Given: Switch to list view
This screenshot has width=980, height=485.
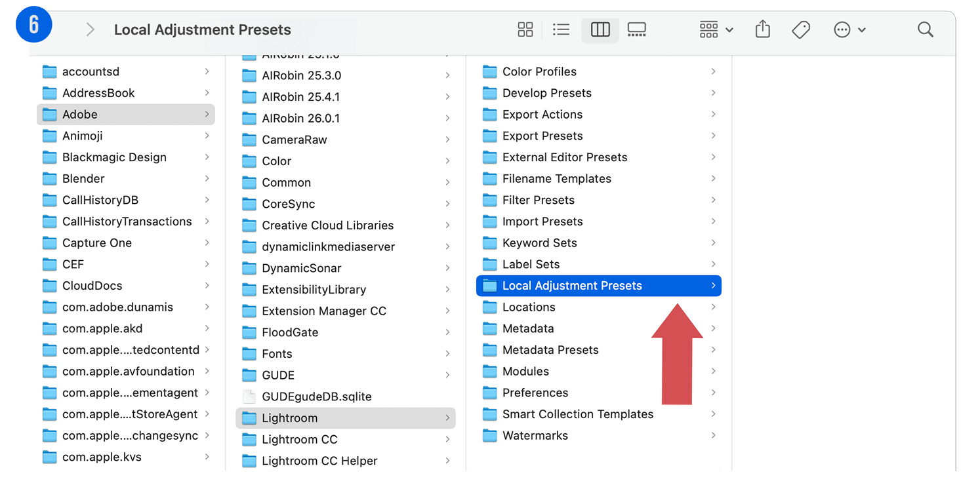Looking at the screenshot, I should (x=561, y=29).
